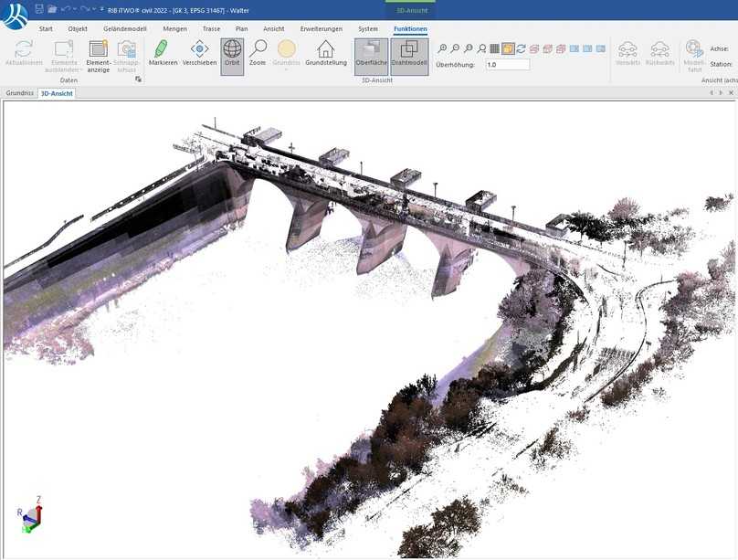
Task: Open the undo history dropdown arrow
Action: (74, 9)
